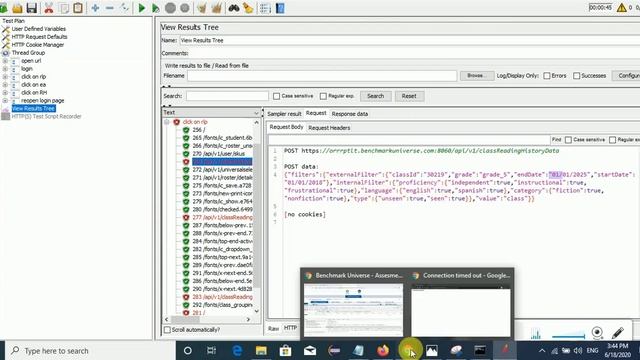Expand the 'open url' controller
640x360 pixels.
point(5,61)
